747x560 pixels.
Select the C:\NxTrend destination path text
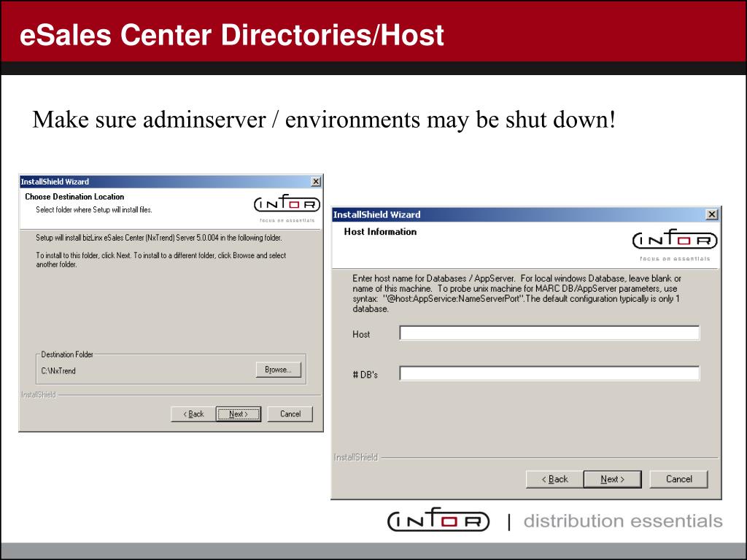point(58,370)
